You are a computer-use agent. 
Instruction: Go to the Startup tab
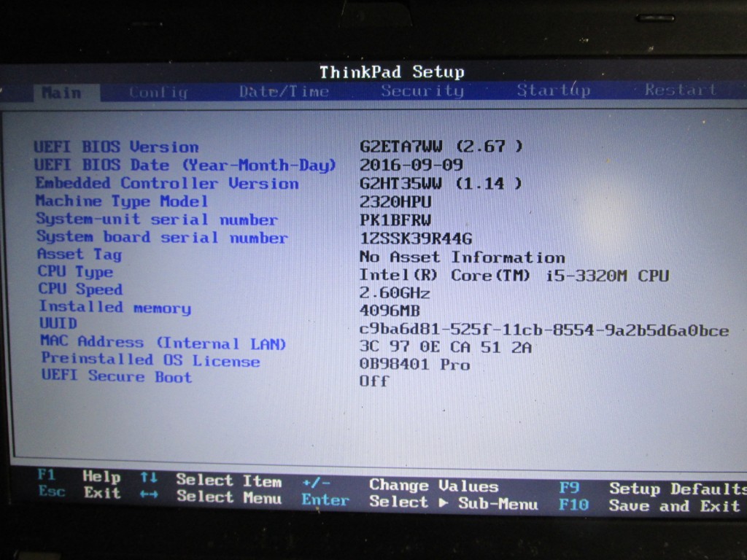pyautogui.click(x=554, y=90)
